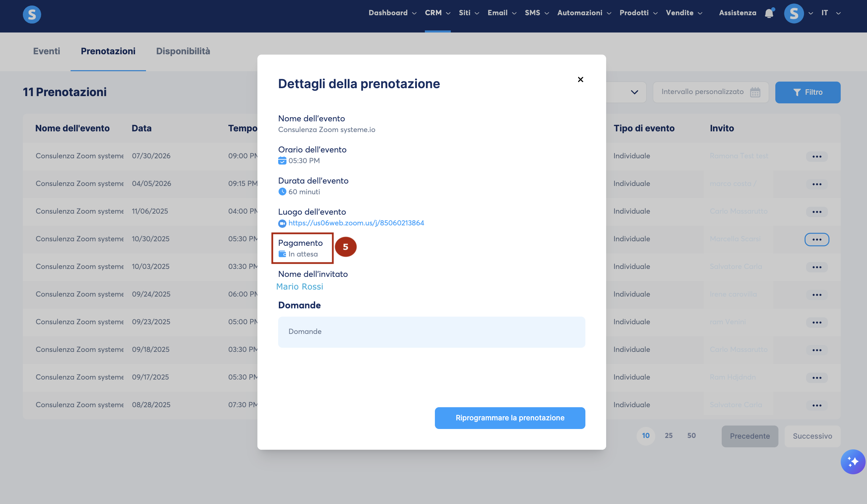The height and width of the screenshot is (504, 867).
Task: Click the 09/24/2025 date cell
Action: coord(151,294)
